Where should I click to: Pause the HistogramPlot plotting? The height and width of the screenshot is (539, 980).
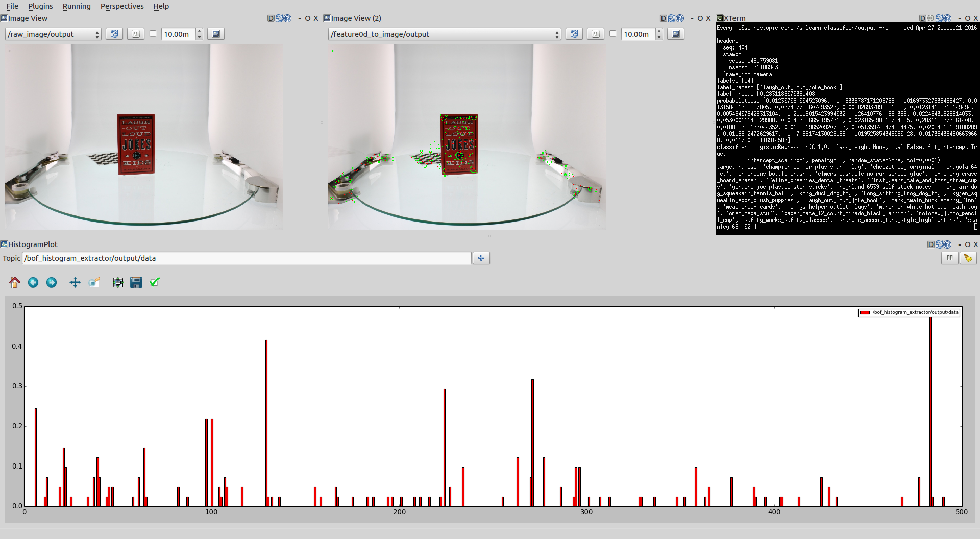[949, 258]
